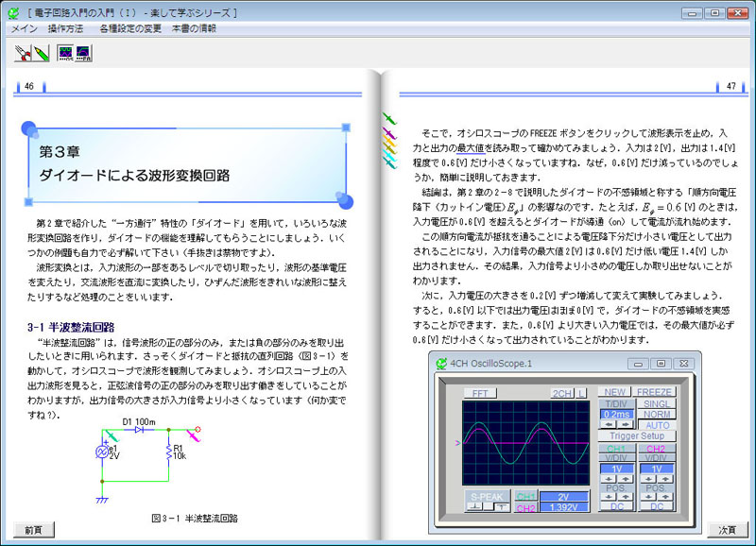
Task: Click the caption 図3-1 半波整流回路
Action: 195,519
